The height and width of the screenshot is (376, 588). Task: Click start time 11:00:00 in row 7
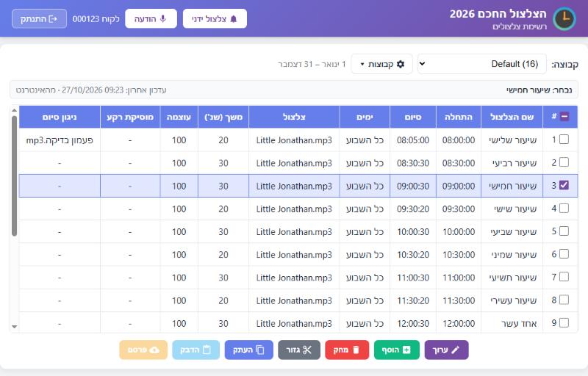coord(458,278)
